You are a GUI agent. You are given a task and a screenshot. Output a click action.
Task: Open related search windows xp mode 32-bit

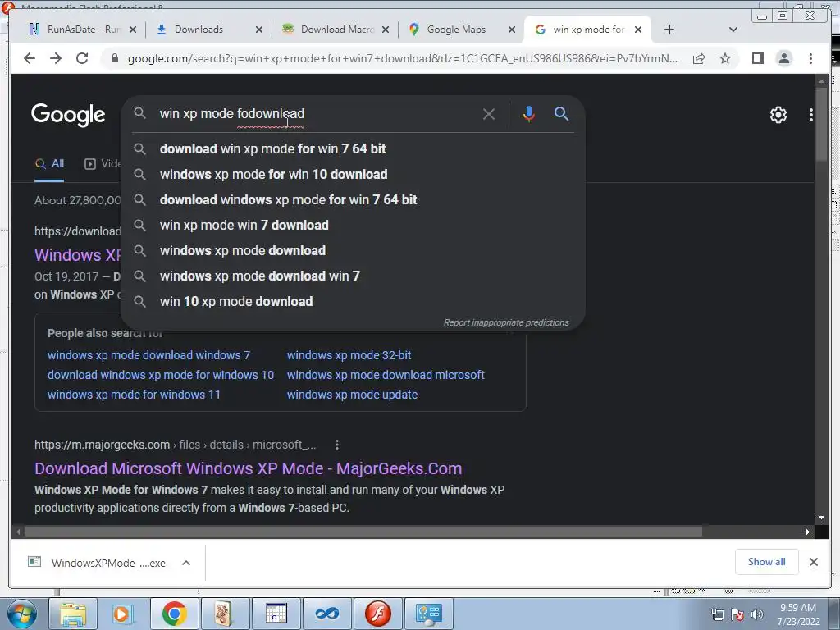pos(349,355)
